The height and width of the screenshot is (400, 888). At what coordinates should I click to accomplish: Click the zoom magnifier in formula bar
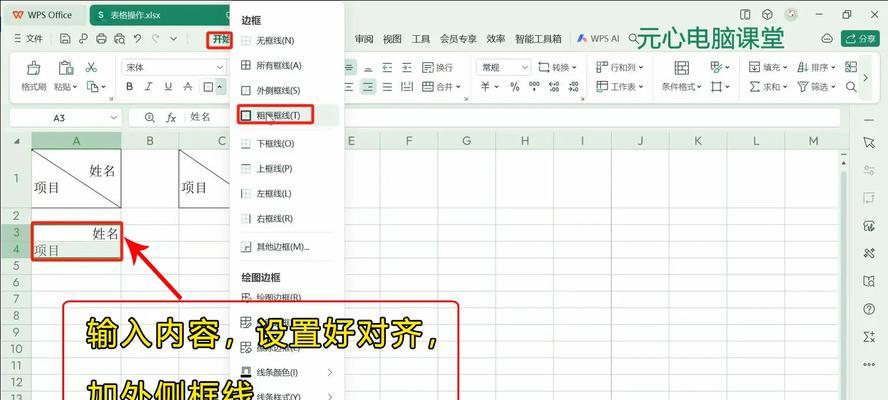(150, 117)
